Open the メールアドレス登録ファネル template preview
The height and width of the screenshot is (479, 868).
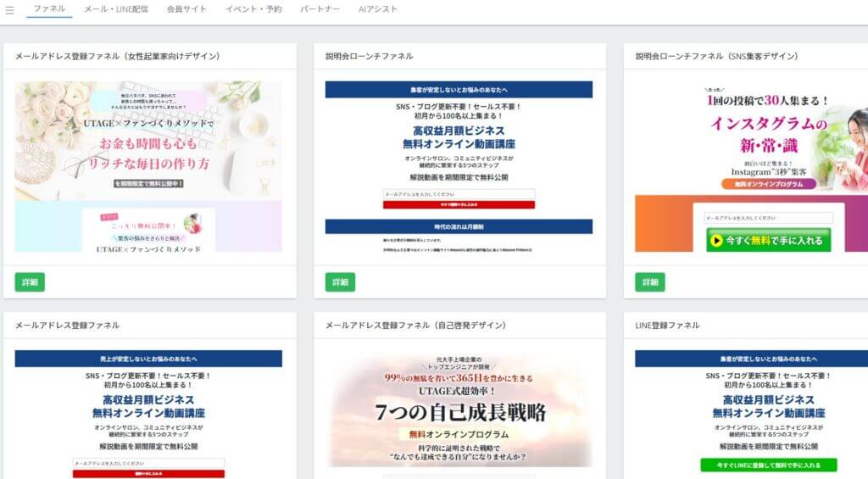tap(148, 415)
